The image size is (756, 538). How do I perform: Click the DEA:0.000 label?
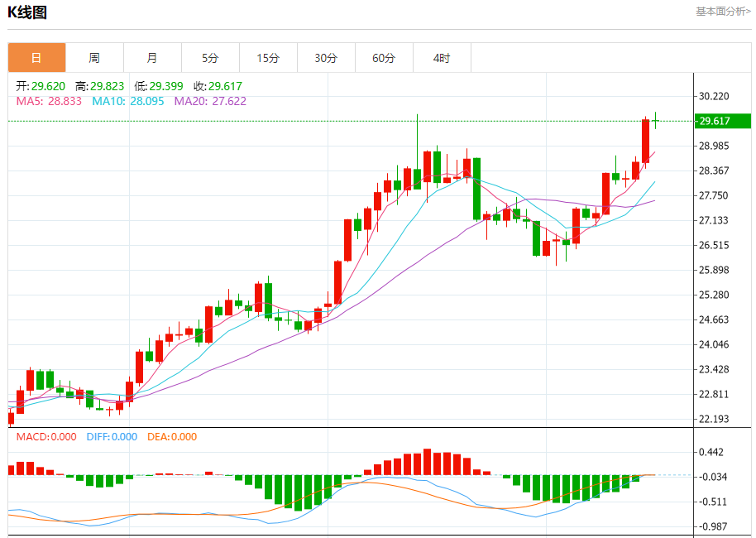(172, 437)
